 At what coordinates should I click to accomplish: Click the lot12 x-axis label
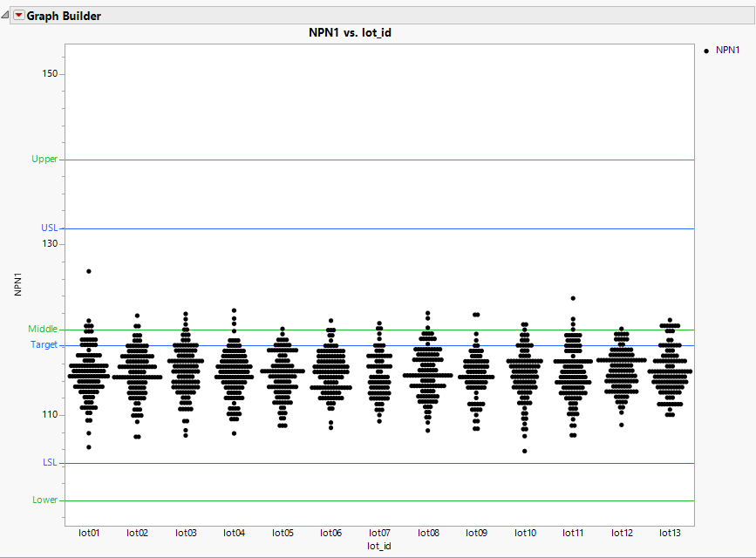[622, 533]
